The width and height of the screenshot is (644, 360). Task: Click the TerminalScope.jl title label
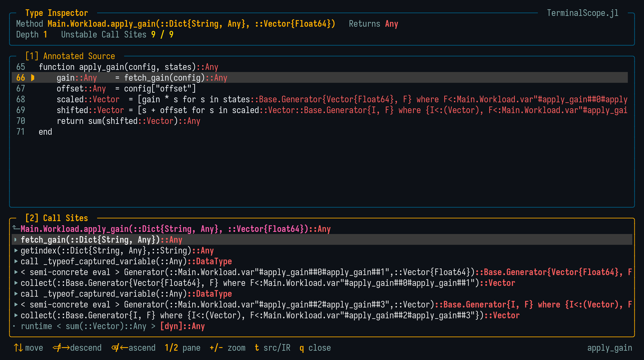click(x=583, y=13)
